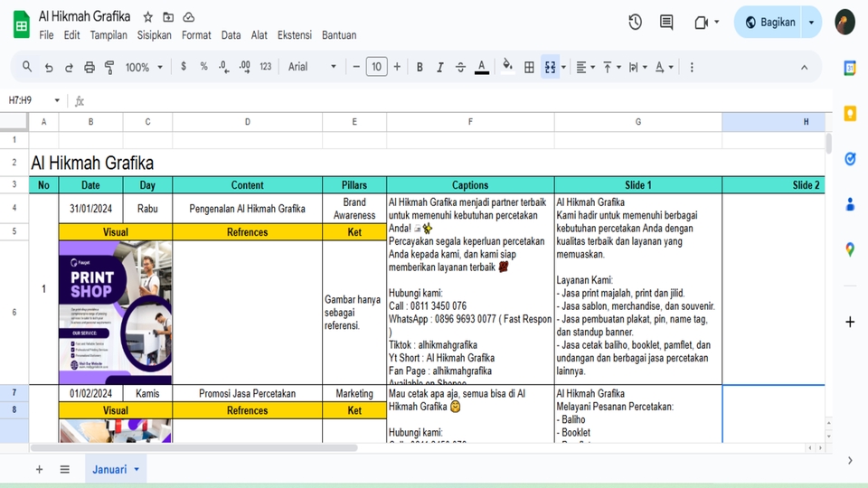
Task: Activate the paint format tool
Action: tap(109, 68)
